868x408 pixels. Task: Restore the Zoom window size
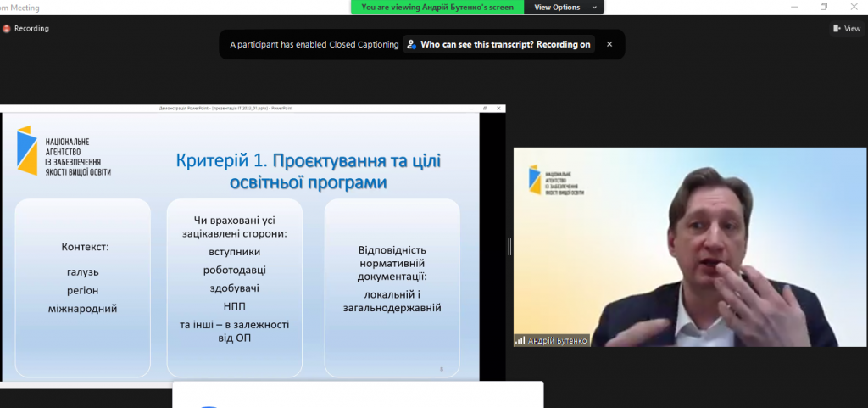(x=824, y=7)
